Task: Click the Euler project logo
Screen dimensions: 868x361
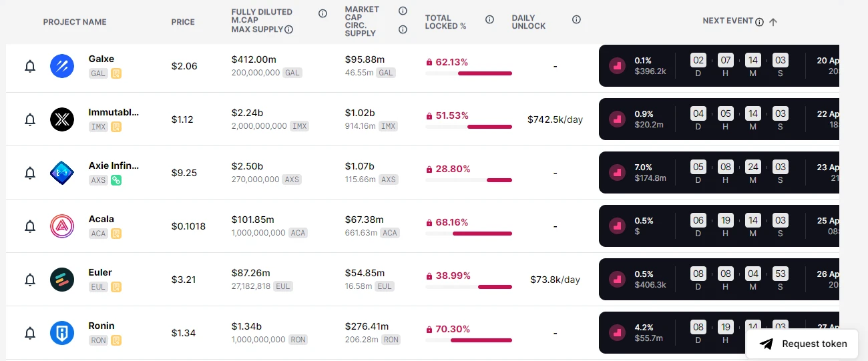Action: pyautogui.click(x=62, y=280)
